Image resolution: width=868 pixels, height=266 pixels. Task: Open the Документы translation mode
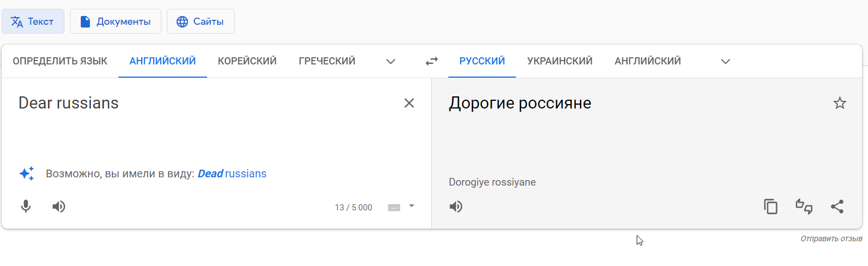click(116, 21)
